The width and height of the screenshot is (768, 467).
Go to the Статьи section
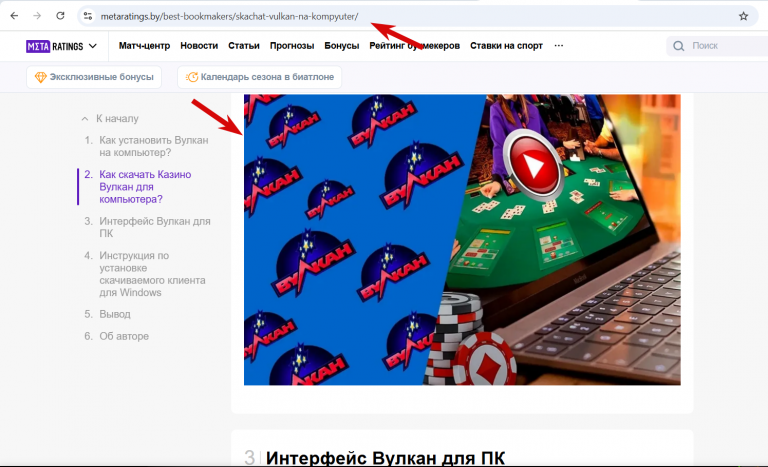point(243,46)
